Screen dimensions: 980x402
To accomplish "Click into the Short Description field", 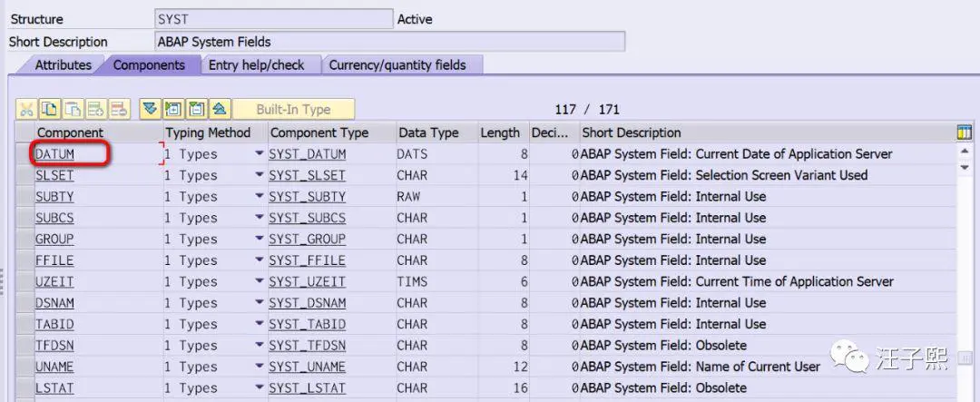I will [x=390, y=42].
